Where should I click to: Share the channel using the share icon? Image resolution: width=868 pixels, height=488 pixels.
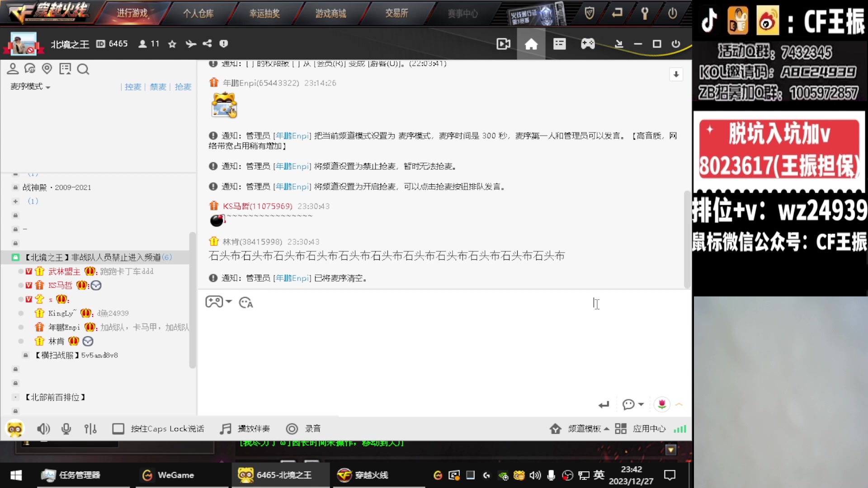[x=207, y=43]
